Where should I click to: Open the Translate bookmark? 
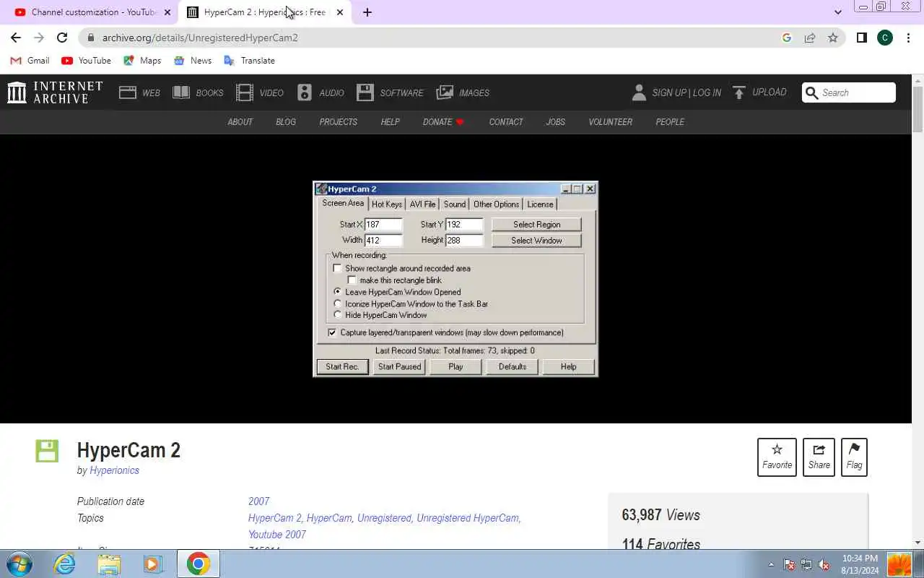coord(250,61)
